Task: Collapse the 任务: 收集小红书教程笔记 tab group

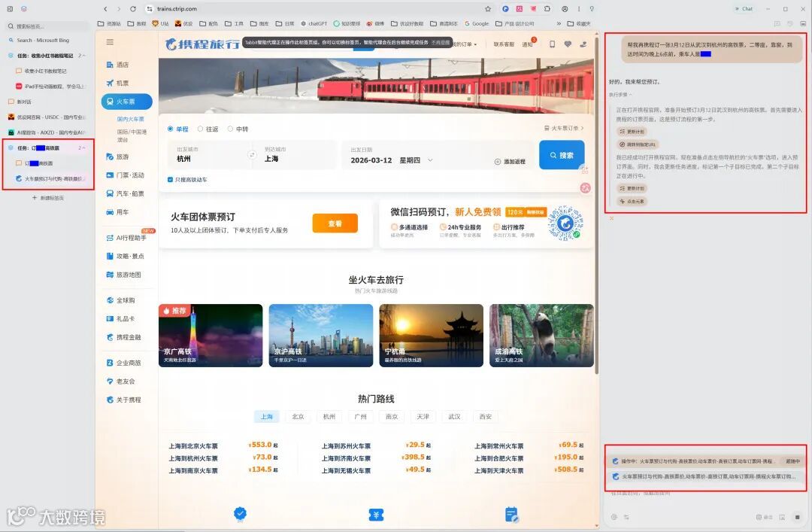Action: (83, 56)
